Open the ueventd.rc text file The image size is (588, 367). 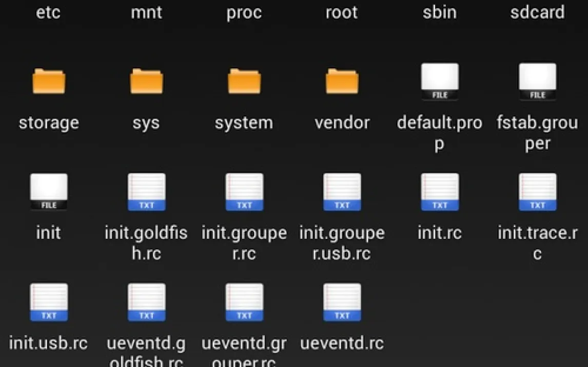342,302
